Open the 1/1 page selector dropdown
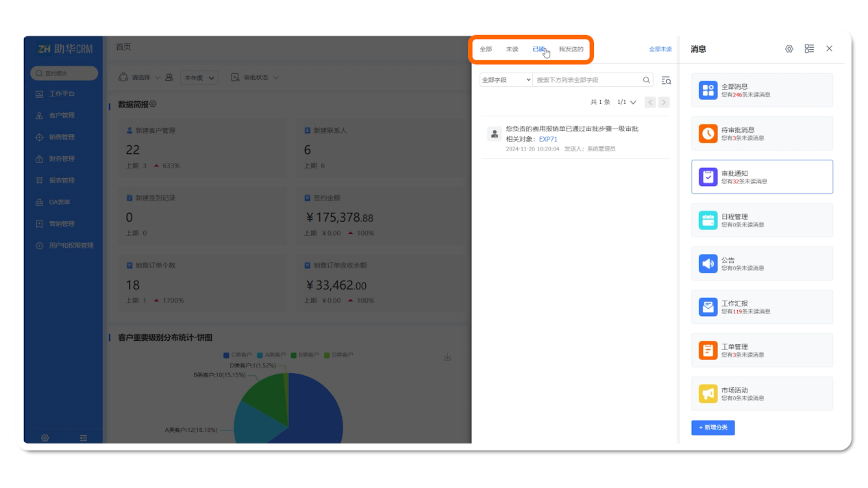The height and width of the screenshot is (488, 868). (x=627, y=102)
